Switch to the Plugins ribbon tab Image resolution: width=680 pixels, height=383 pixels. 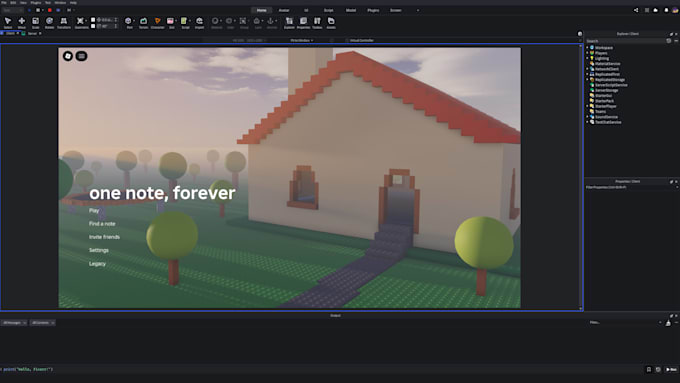click(x=373, y=10)
